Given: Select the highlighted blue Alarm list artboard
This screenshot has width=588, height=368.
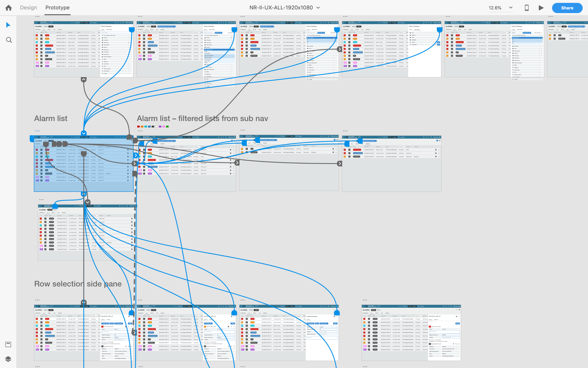Looking at the screenshot, I should [x=84, y=164].
